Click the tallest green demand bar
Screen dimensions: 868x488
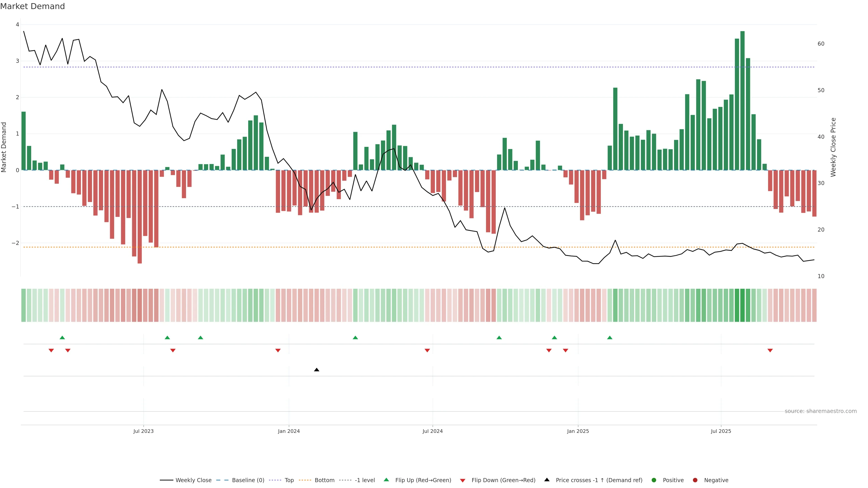pyautogui.click(x=742, y=101)
